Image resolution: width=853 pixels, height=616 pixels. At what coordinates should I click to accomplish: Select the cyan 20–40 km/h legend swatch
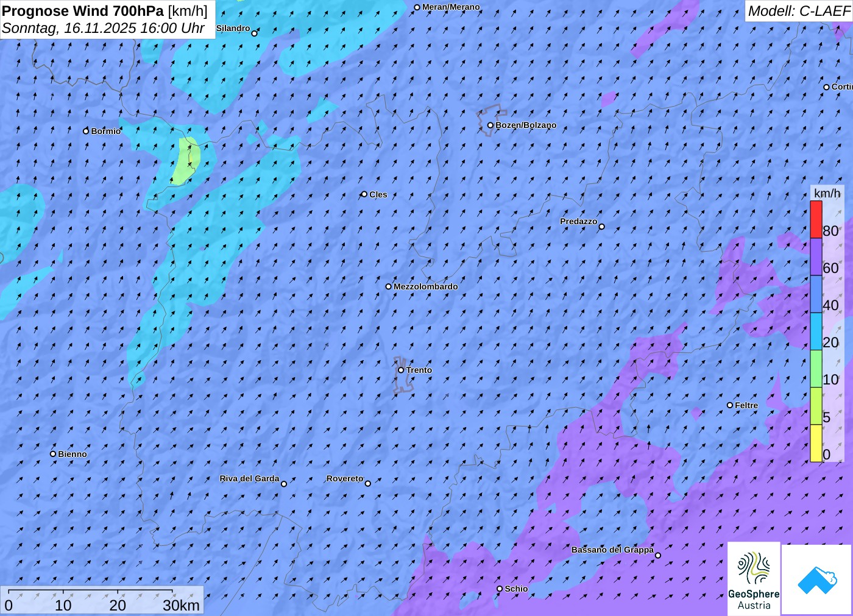tap(816, 331)
